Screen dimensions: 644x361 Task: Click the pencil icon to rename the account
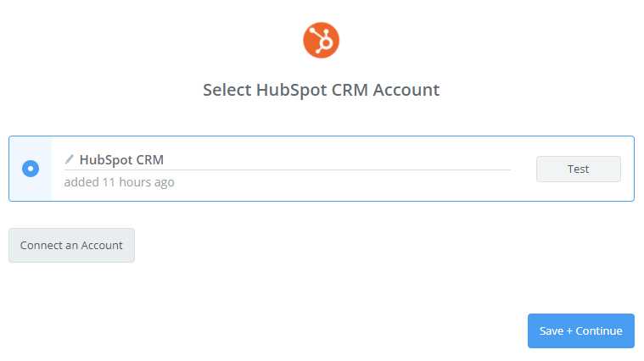(69, 159)
